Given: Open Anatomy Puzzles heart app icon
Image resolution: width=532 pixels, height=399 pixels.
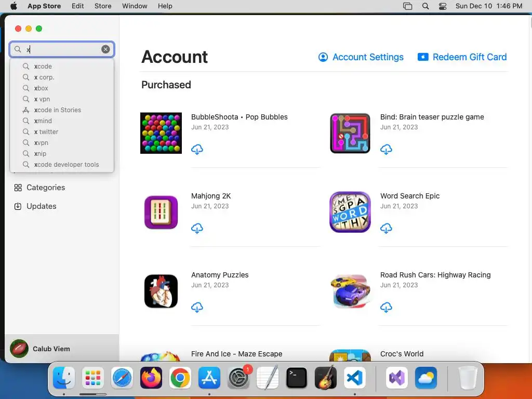Looking at the screenshot, I should pos(161,291).
